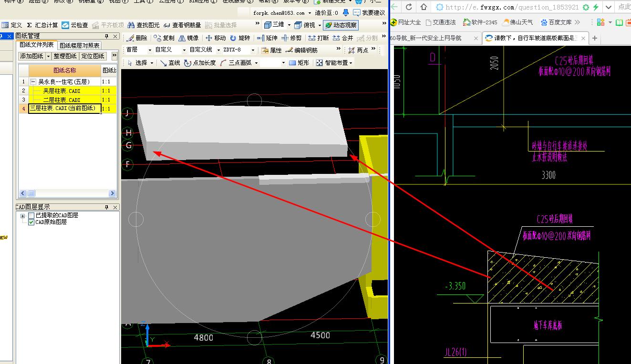The width and height of the screenshot is (631, 364).
Task: Uncheck the CAD原始图层 checkbox
Action: pos(31,222)
